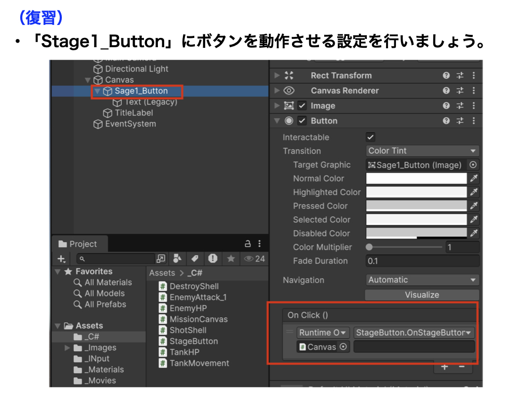Open Target Graphic object picker

point(473,165)
